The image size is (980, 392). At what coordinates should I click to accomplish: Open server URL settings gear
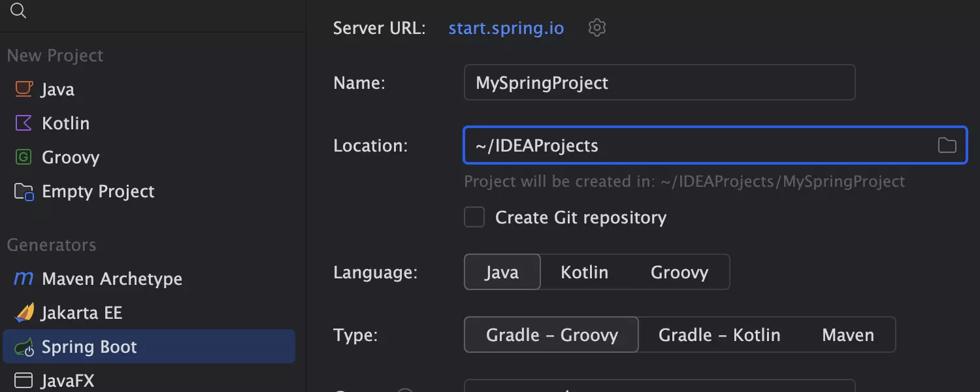click(597, 28)
